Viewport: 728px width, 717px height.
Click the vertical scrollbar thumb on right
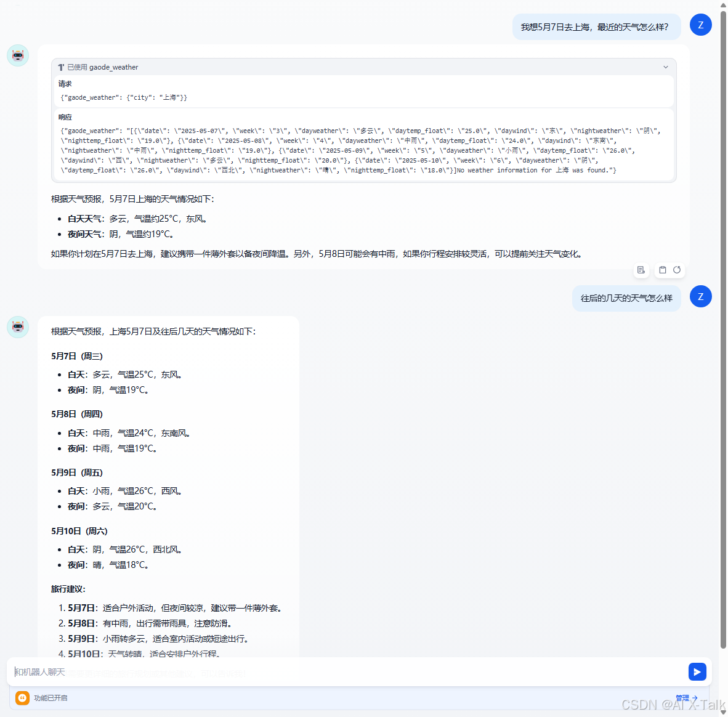723,330
